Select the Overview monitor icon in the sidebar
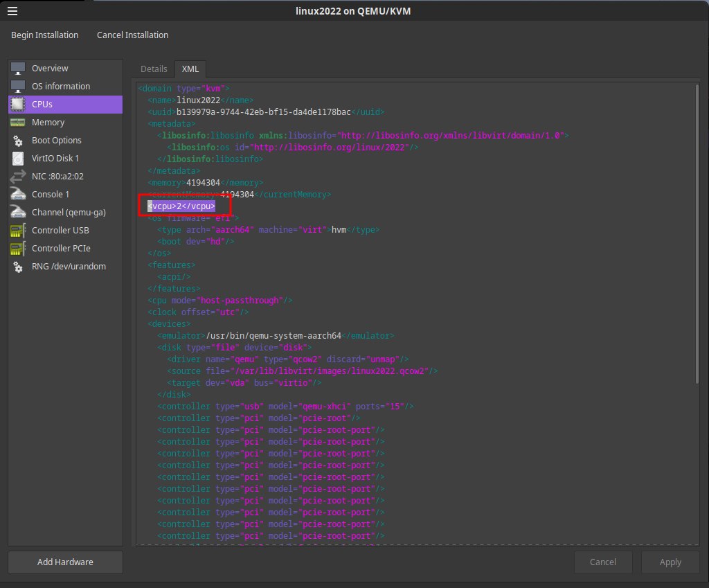The width and height of the screenshot is (709, 588). coord(17,69)
